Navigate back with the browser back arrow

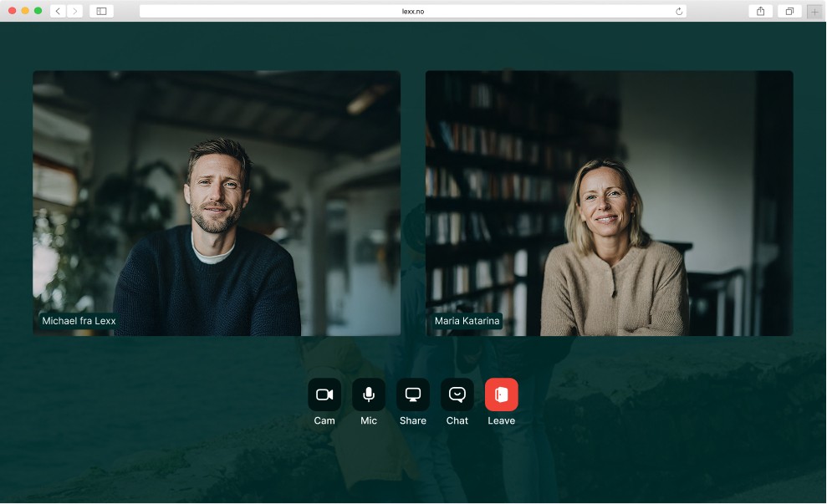click(x=57, y=11)
